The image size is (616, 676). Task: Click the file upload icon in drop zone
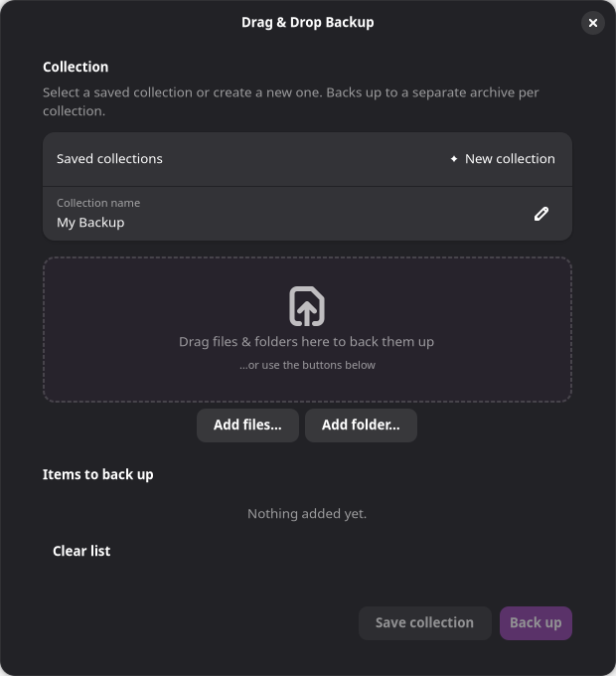click(x=307, y=306)
